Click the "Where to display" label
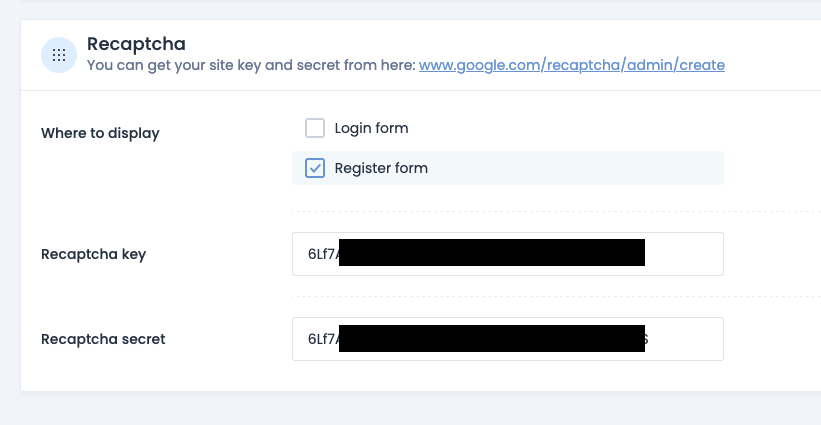Image resolution: width=821 pixels, height=425 pixels. coord(100,133)
